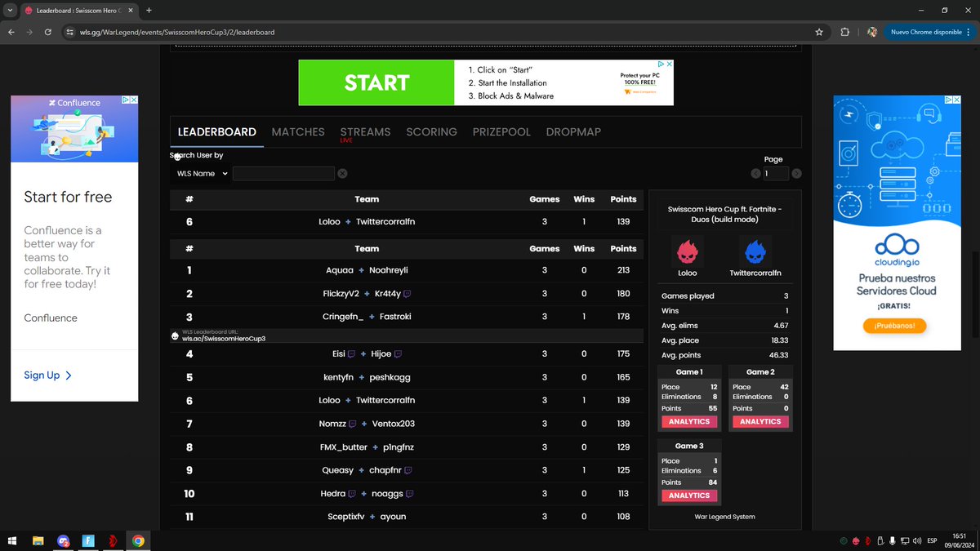The width and height of the screenshot is (980, 551).
Task: Open WLS Name search dropdown
Action: 200,173
